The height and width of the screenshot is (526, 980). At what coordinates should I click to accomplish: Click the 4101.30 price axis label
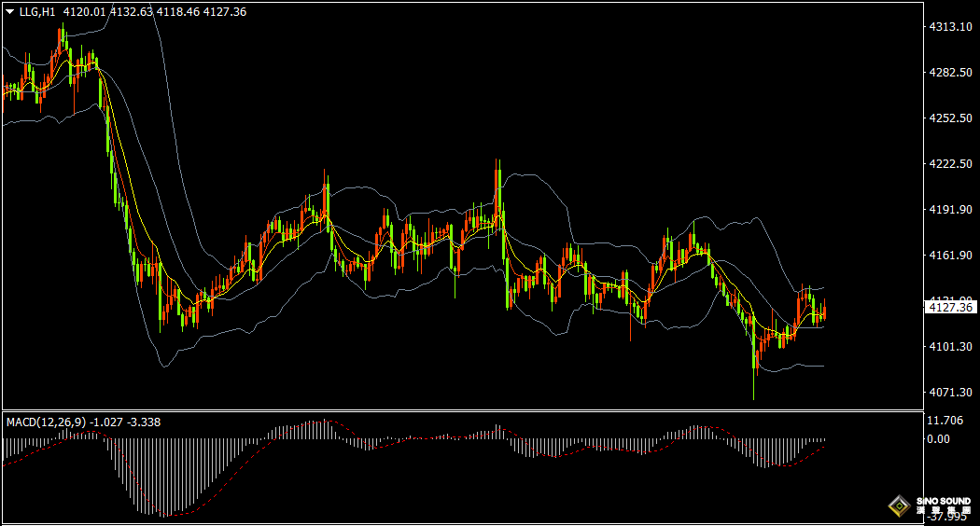pyautogui.click(x=951, y=346)
